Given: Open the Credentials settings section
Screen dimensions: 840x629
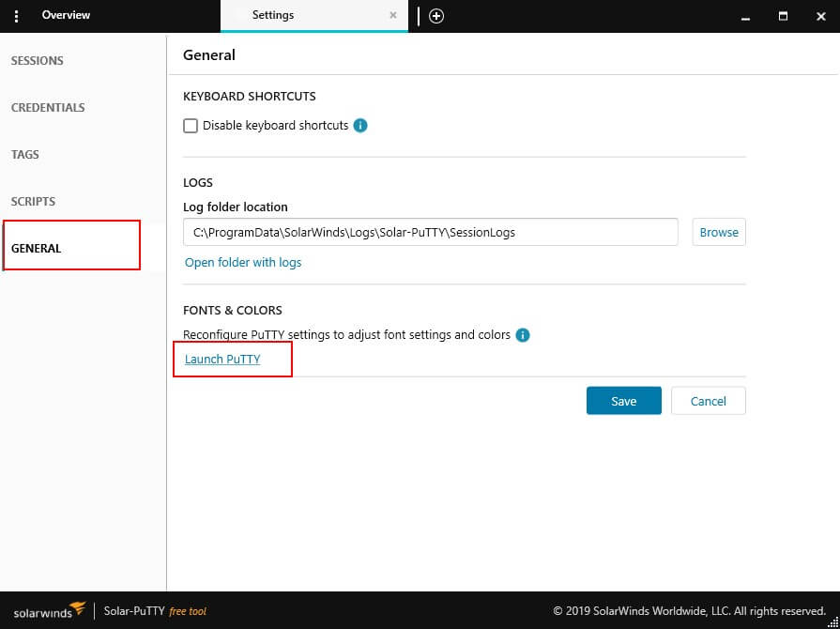Looking at the screenshot, I should click(48, 107).
